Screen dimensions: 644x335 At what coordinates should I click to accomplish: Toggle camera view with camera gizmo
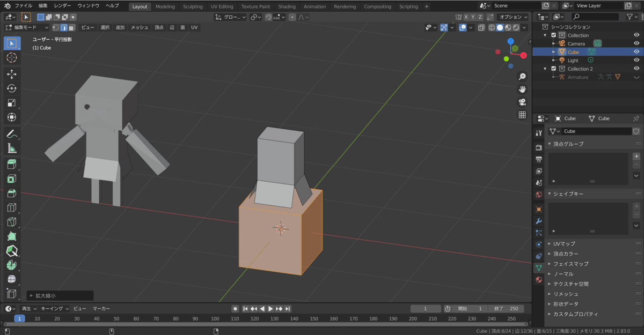coord(522,102)
